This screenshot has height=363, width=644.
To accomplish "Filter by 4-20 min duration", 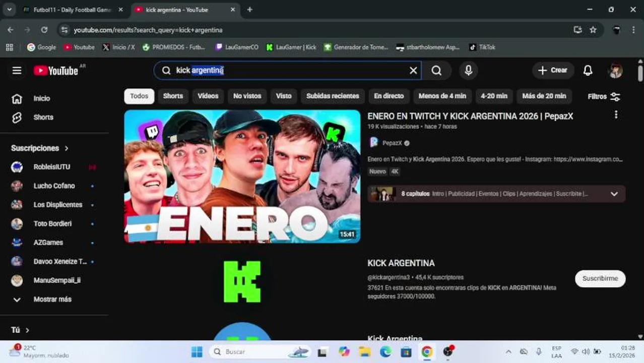I will pyautogui.click(x=494, y=96).
